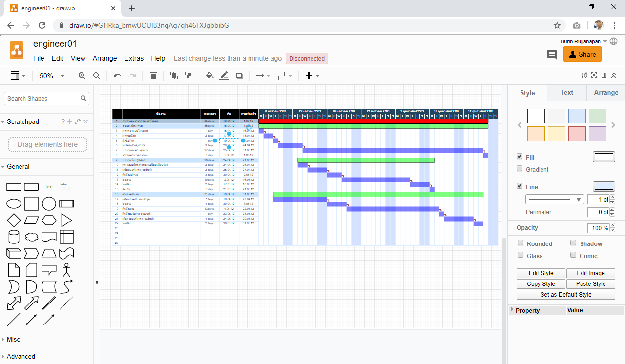625x364 pixels.
Task: Click the Line Color pencil icon
Action: pyautogui.click(x=224, y=76)
